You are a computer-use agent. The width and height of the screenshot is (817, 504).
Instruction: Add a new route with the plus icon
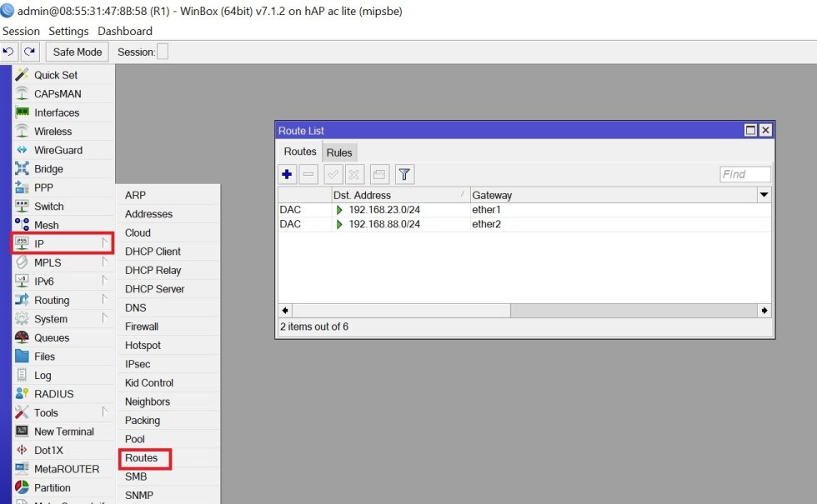(287, 174)
